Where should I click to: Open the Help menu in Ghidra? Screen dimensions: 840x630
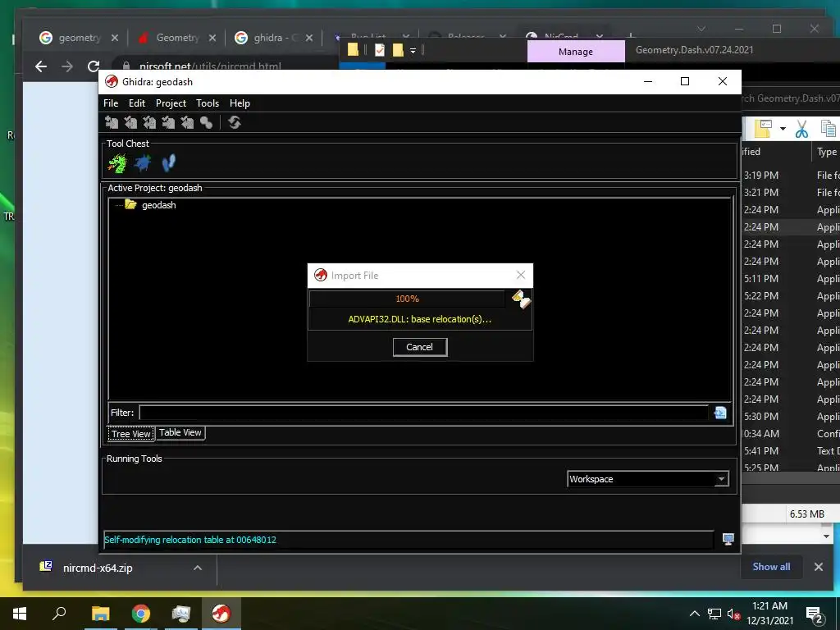pos(240,103)
